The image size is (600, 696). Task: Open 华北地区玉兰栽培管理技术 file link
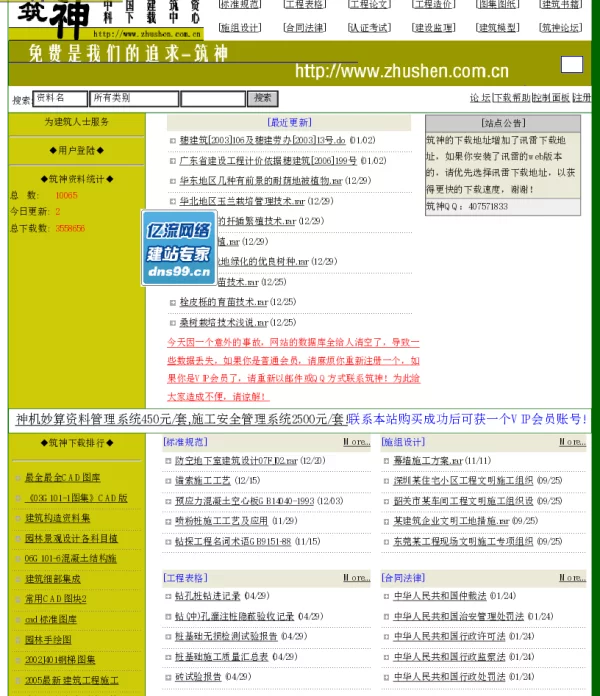pyautogui.click(x=242, y=201)
